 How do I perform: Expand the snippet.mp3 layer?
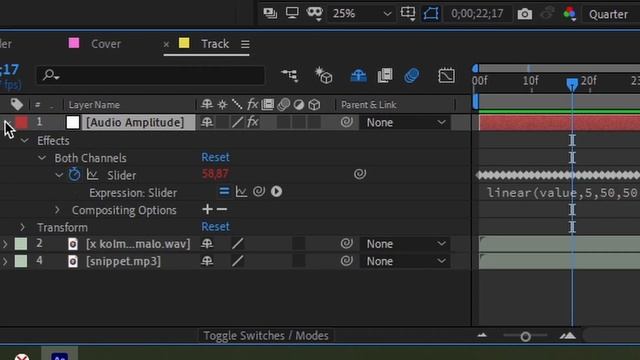point(5,261)
